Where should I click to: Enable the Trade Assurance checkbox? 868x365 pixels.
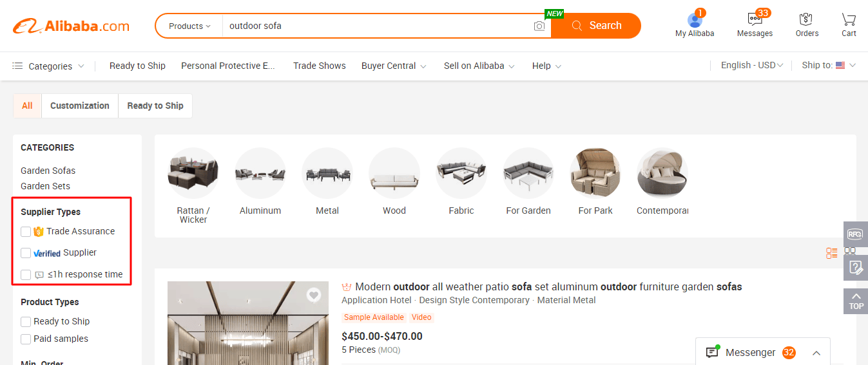tap(26, 232)
